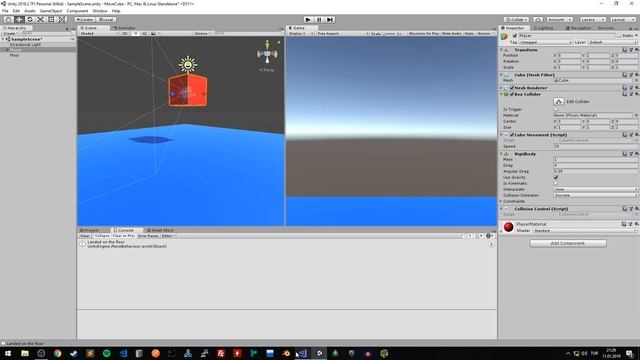The width and height of the screenshot is (640, 360).
Task: Uncheck Use Gravity on Rigidbody
Action: point(556,178)
